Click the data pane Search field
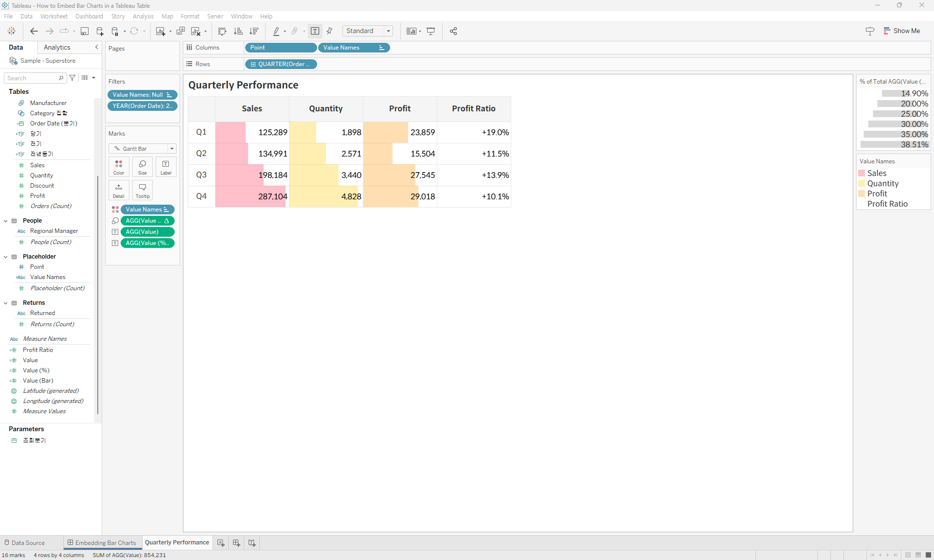Screen dimensions: 934x560 pos(32,78)
